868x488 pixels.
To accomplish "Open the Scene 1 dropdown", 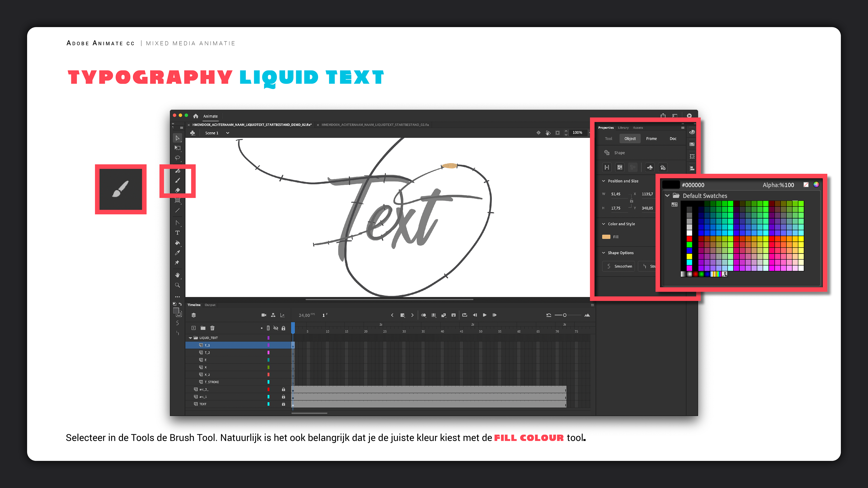I will coord(228,133).
